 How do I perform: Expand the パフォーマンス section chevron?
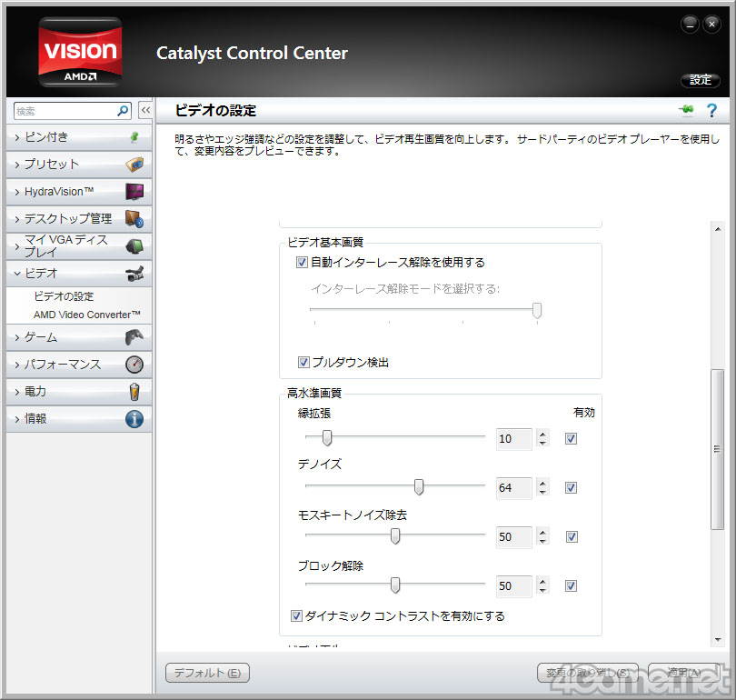coord(17,365)
